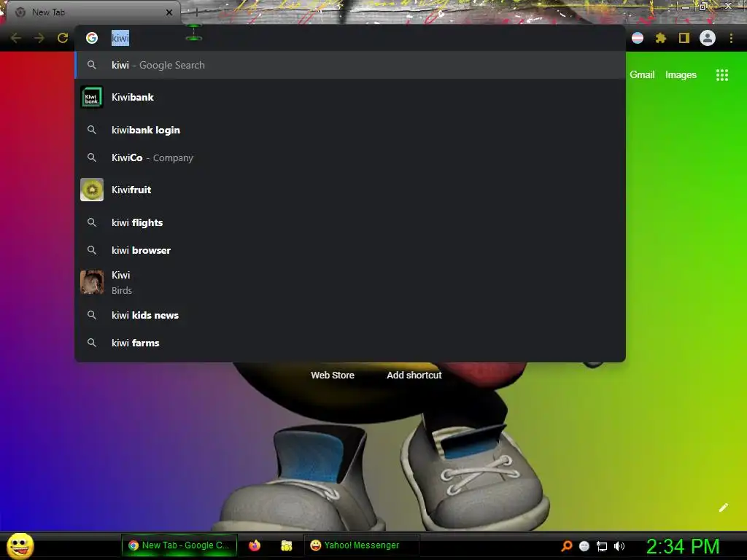This screenshot has height=560, width=747.
Task: Open the file manager taskbar icon
Action: coord(286,545)
